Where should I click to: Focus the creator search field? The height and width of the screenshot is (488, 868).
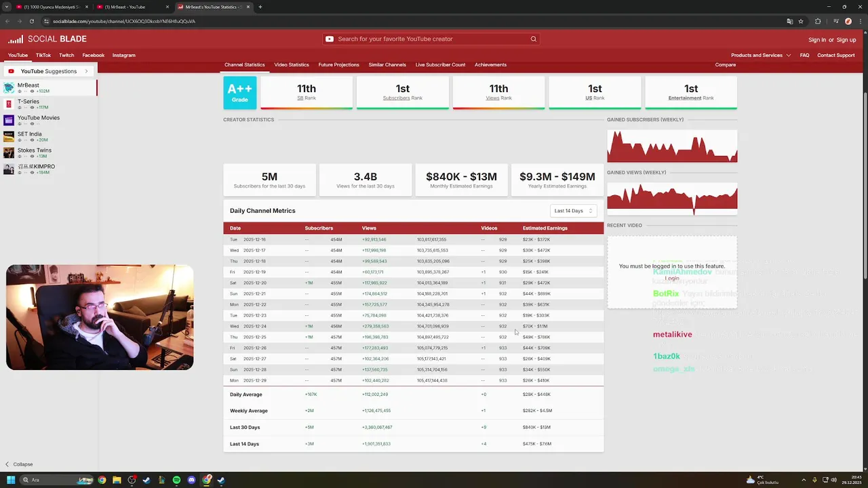pyautogui.click(x=430, y=39)
